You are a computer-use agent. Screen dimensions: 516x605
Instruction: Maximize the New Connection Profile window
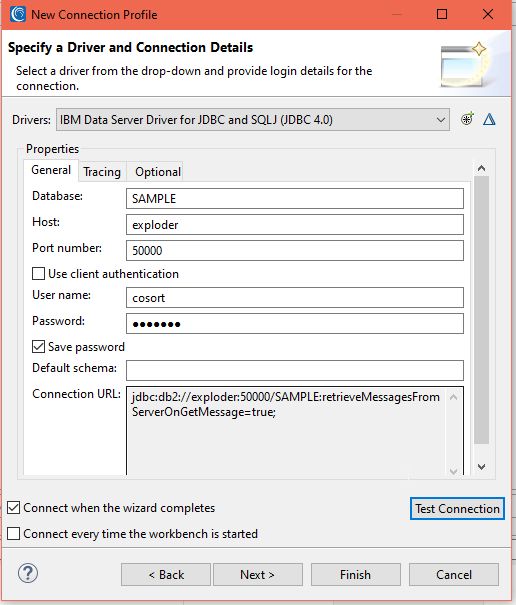coord(442,14)
